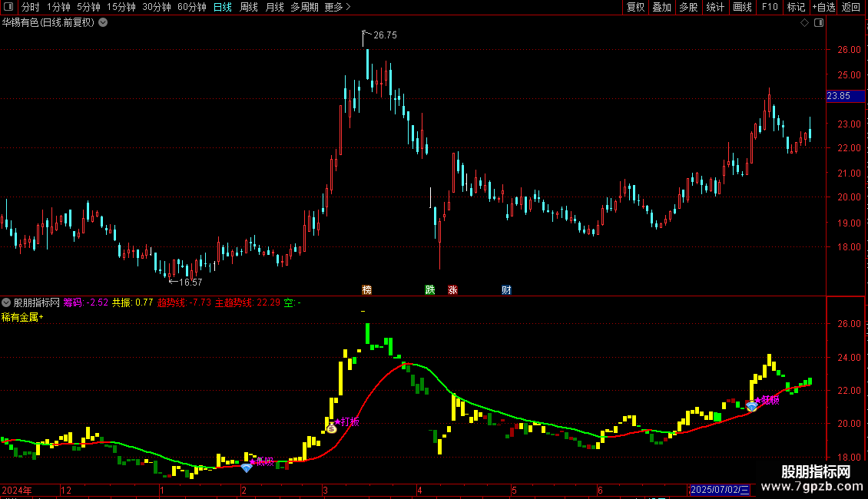Click the 主趋势线 value label

pyautogui.click(x=247, y=302)
